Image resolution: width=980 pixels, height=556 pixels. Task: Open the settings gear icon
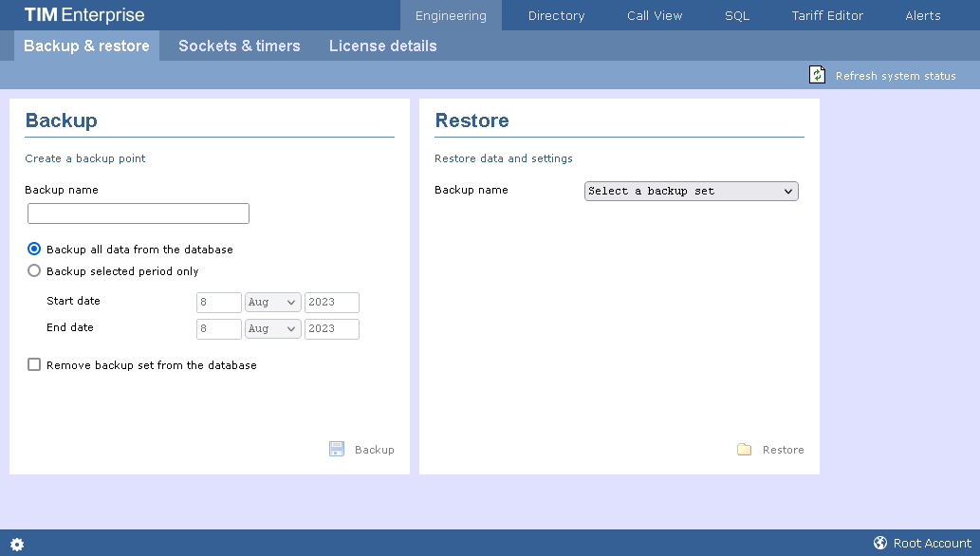click(x=17, y=545)
